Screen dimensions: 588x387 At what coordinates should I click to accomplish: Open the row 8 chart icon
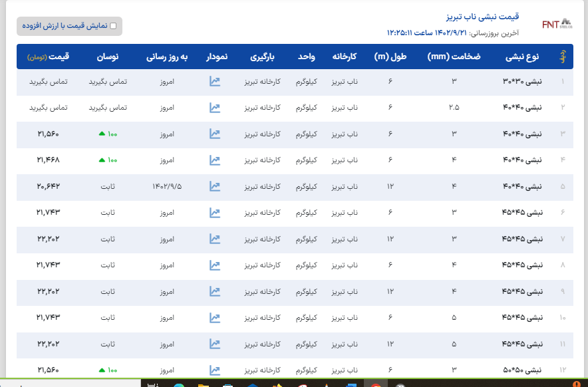[215, 265]
